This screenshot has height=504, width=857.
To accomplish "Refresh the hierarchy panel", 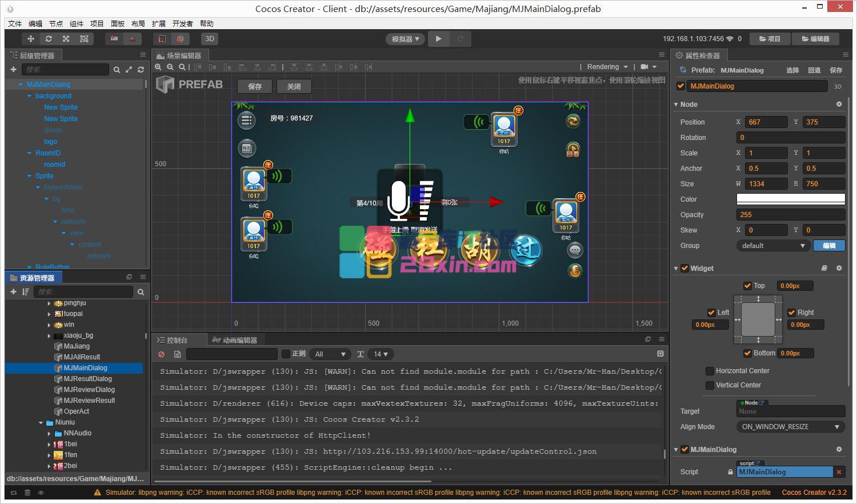I will point(141,69).
